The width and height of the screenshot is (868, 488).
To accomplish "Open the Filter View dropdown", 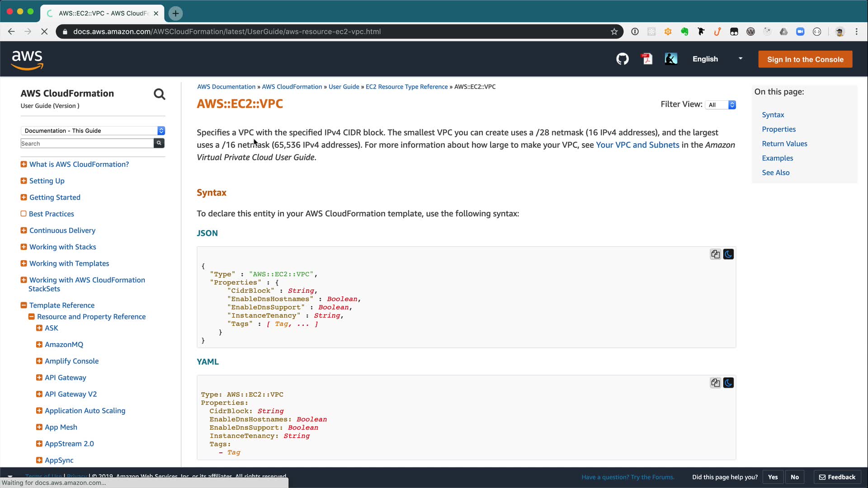I will pos(722,105).
